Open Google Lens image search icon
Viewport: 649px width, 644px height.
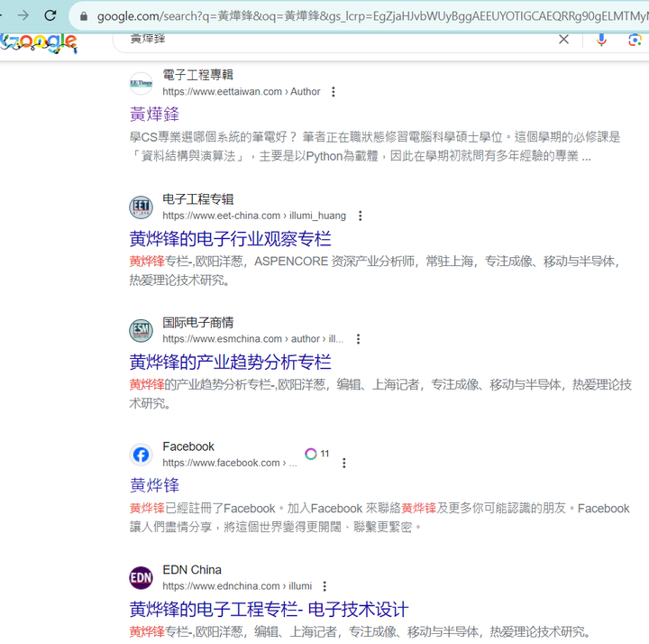(635, 40)
